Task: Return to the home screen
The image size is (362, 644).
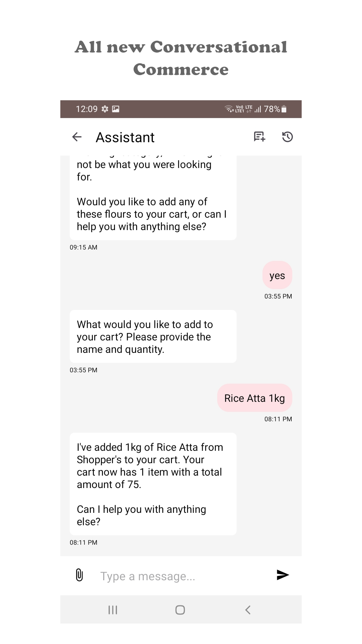Action: [180, 610]
